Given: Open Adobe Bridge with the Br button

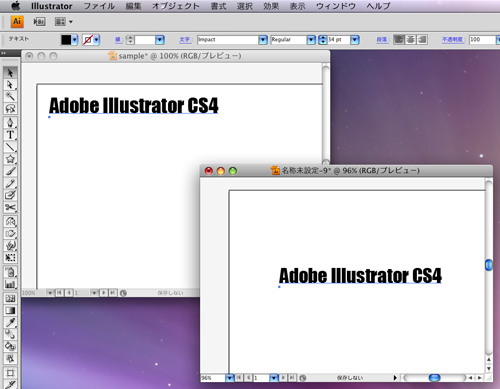Looking at the screenshot, I should point(39,22).
